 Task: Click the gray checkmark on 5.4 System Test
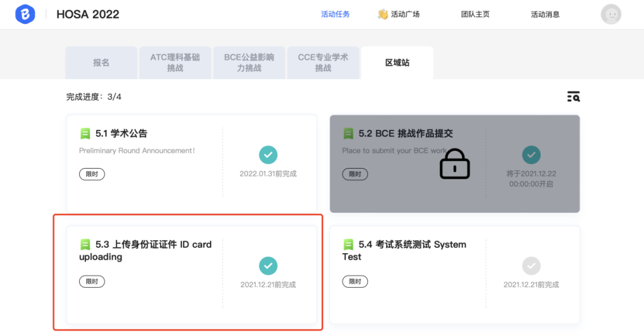[x=531, y=266]
